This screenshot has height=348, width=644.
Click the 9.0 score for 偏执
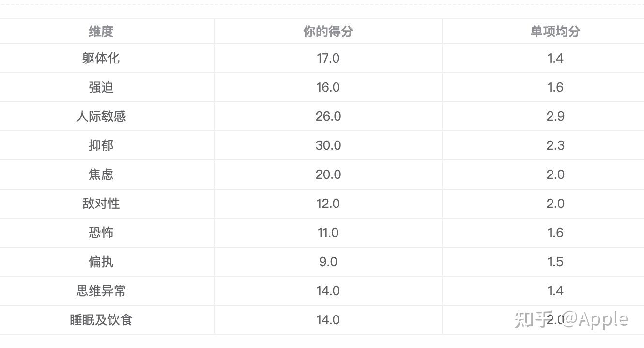pyautogui.click(x=328, y=262)
